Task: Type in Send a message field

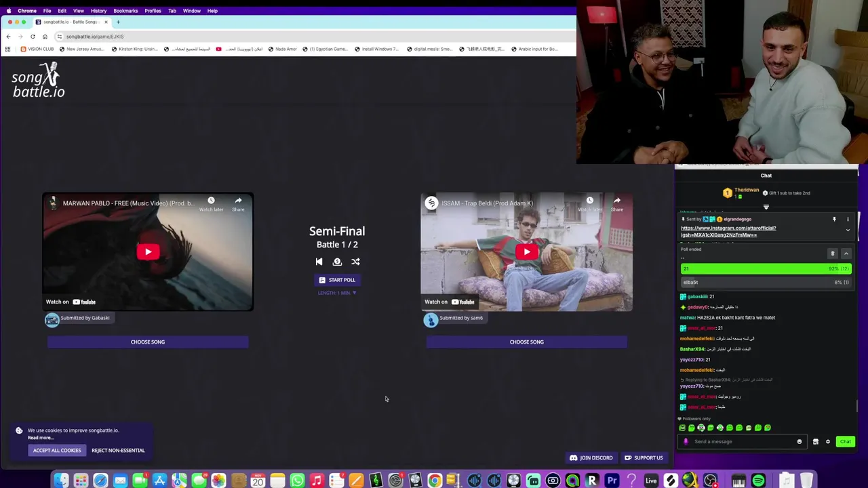Action: click(743, 441)
